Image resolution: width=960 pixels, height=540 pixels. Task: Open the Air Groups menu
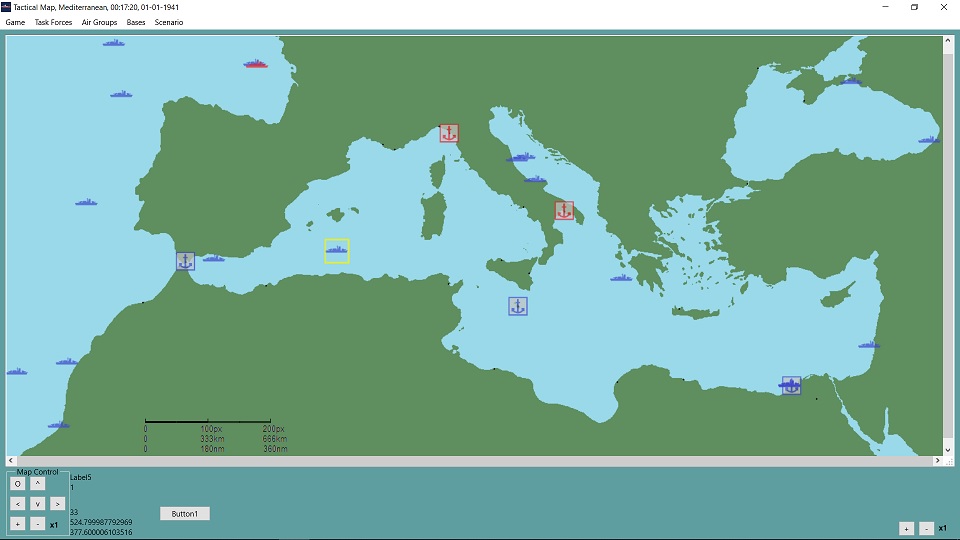tap(99, 22)
